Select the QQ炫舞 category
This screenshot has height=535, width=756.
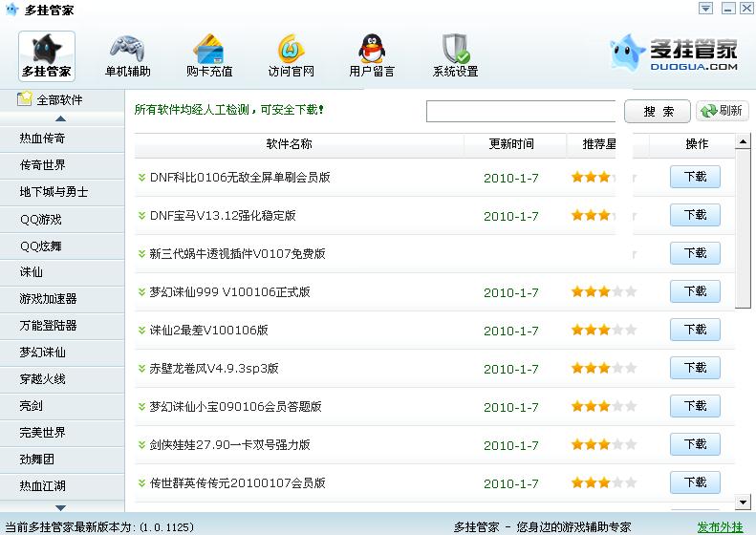[x=62, y=246]
